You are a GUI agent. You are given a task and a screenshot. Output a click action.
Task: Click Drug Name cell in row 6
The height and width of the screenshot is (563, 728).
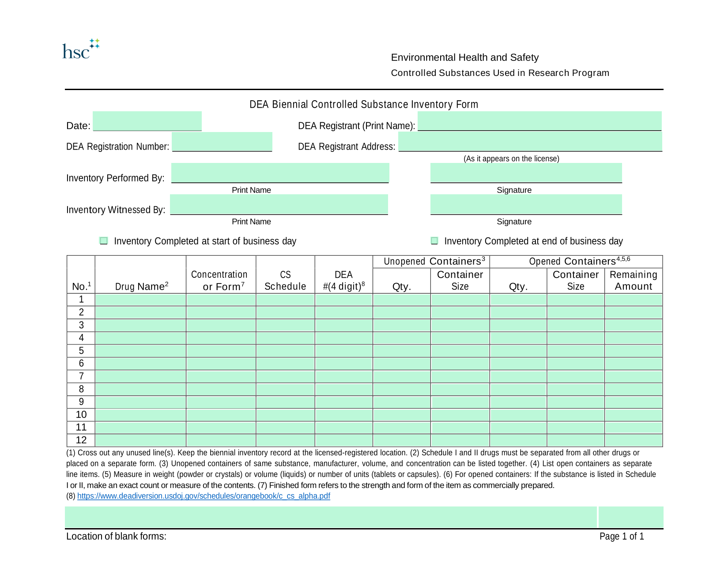pyautogui.click(x=140, y=364)
